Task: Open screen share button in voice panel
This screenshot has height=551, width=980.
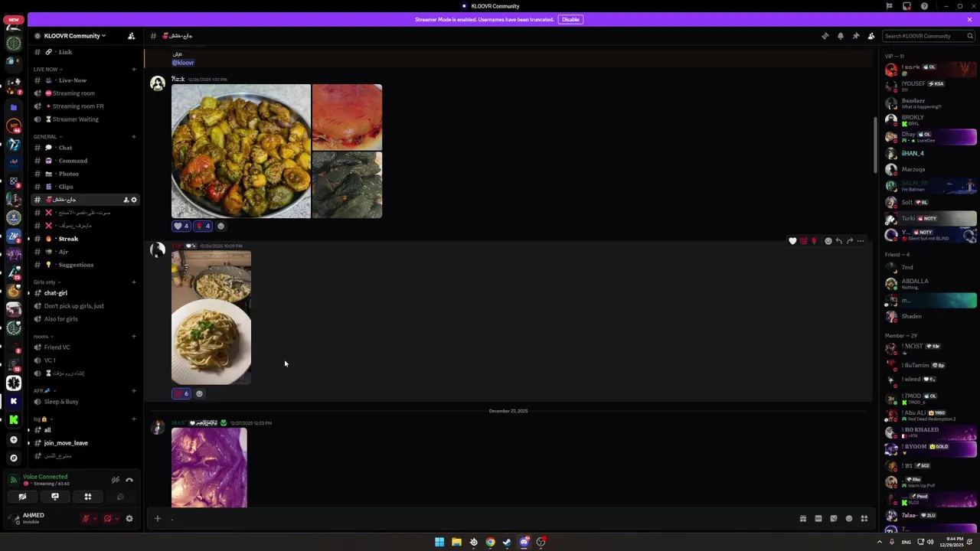Action: 55,497
